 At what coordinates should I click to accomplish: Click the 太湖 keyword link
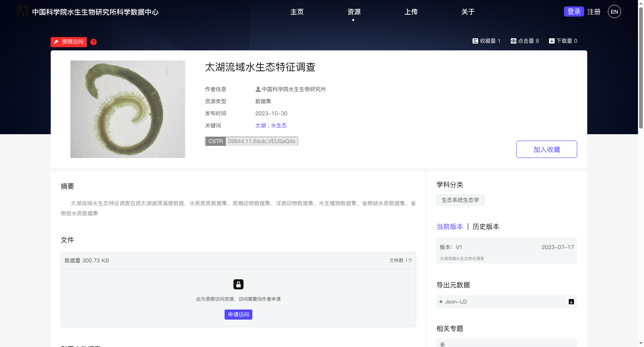pos(260,126)
